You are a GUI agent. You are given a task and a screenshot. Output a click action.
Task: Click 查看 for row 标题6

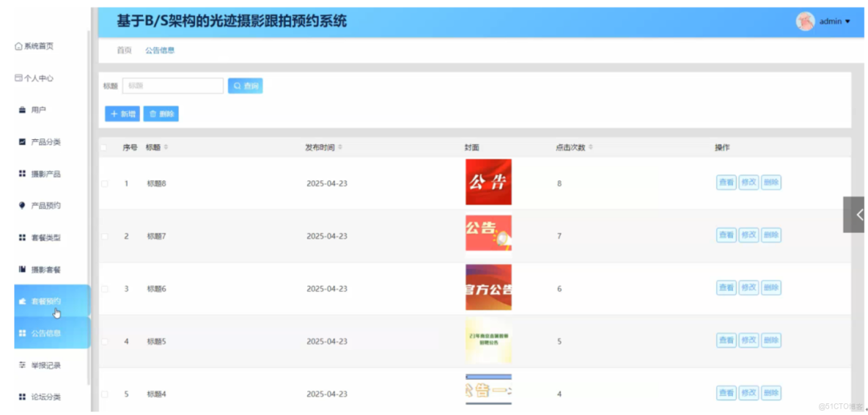pyautogui.click(x=727, y=287)
